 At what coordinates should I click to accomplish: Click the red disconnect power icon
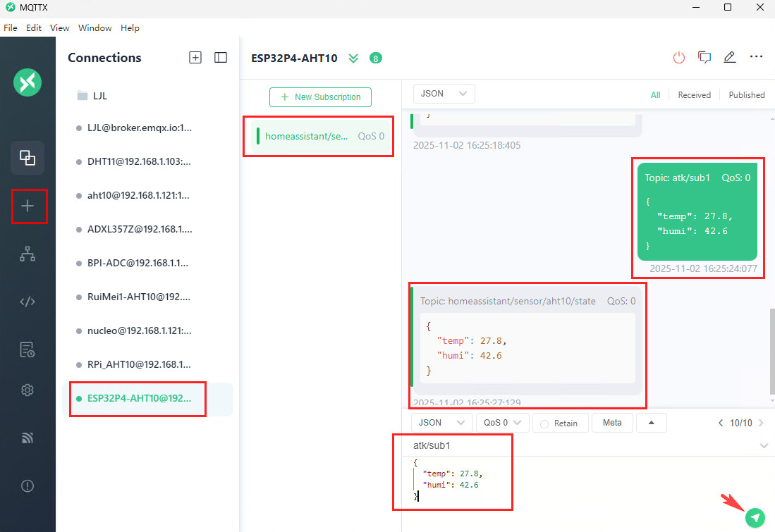pos(679,57)
